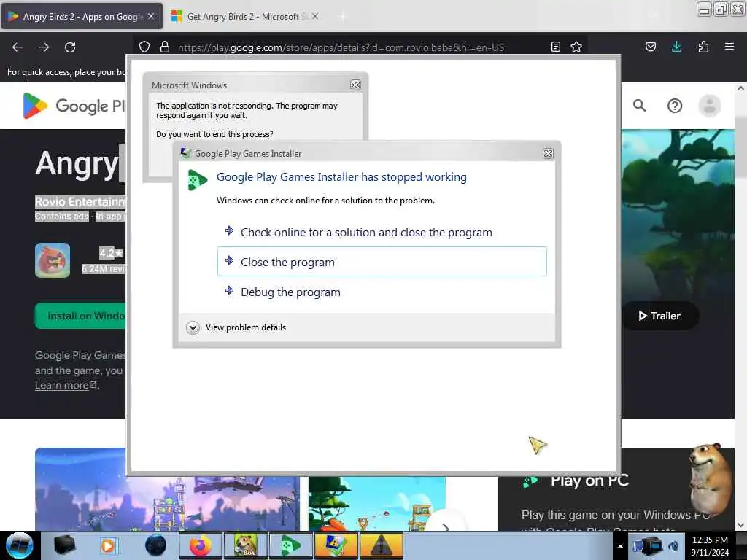This screenshot has width=747, height=560.
Task: Open the black cube taskbar icon
Action: point(64,545)
